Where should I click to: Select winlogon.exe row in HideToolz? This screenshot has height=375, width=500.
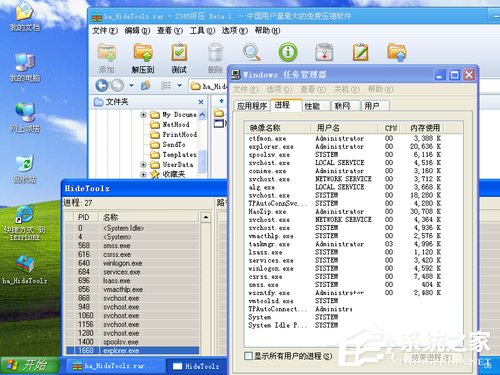coord(133,263)
